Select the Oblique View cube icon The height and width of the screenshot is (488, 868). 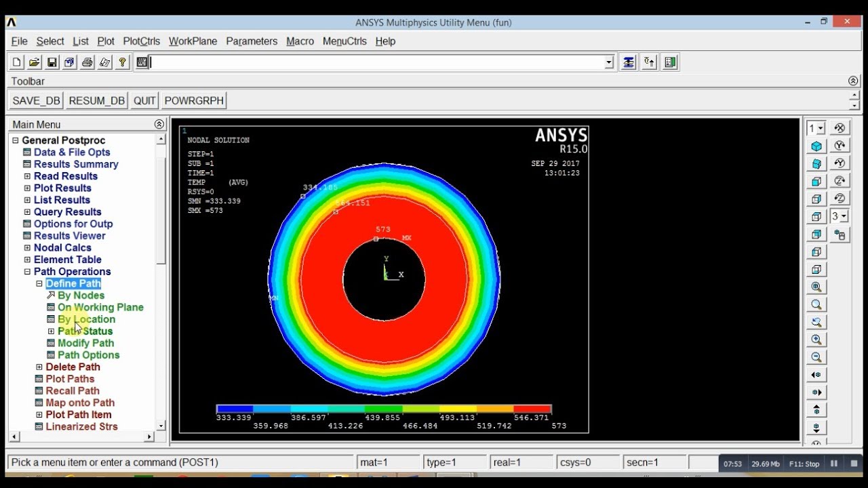816,164
